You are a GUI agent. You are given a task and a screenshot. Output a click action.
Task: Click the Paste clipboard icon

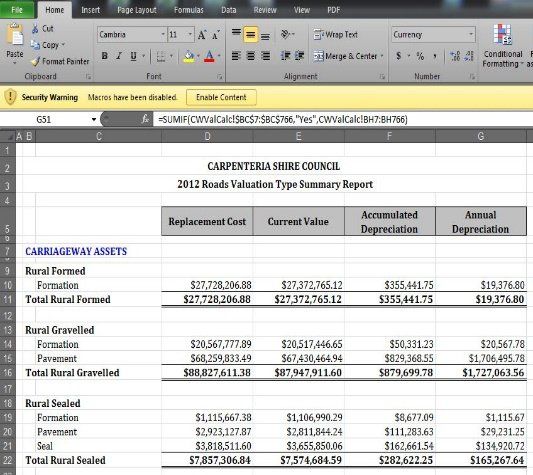click(x=15, y=35)
